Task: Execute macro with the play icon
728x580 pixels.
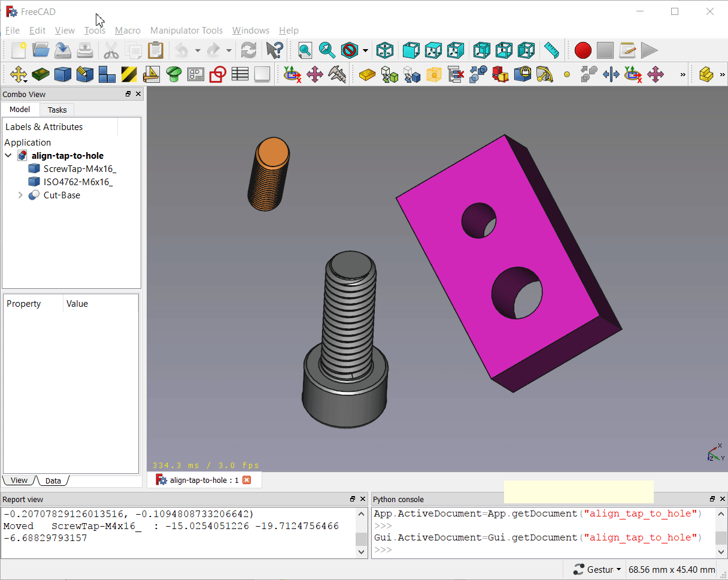Action: 649,50
